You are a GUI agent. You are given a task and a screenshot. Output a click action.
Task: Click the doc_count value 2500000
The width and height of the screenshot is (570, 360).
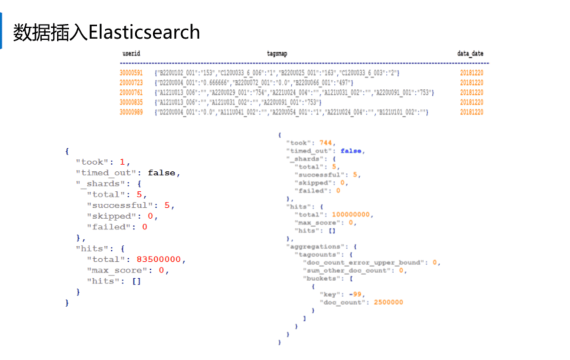point(388,302)
